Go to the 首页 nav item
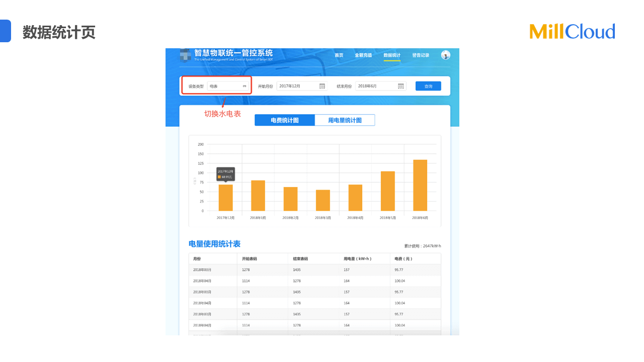 click(339, 55)
